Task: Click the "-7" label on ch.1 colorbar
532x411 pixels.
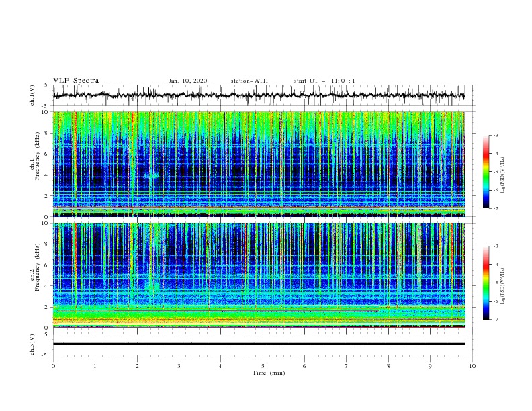Action: click(495, 208)
